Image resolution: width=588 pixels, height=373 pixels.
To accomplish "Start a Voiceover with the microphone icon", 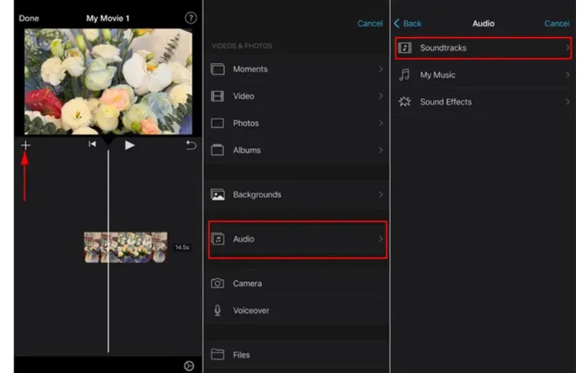I will point(218,311).
